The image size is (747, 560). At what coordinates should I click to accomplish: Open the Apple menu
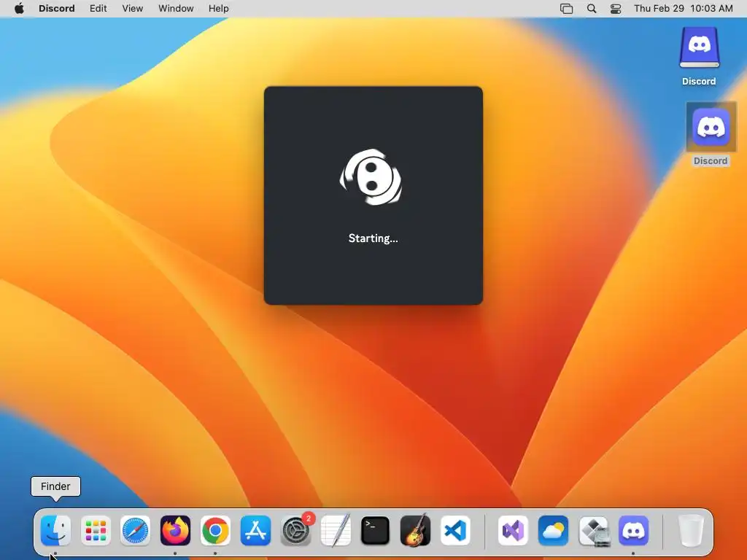click(x=19, y=9)
